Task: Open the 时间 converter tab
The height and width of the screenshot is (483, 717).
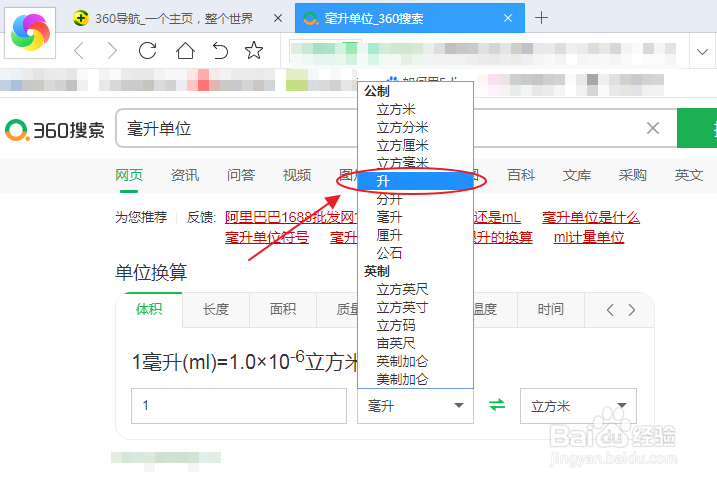Action: point(551,310)
